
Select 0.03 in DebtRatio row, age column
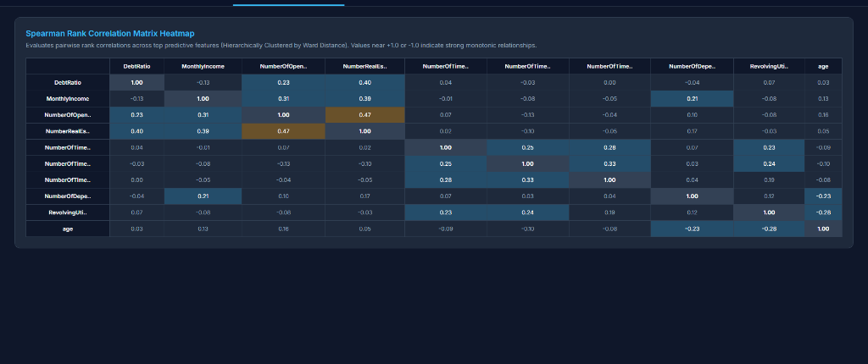pos(823,82)
